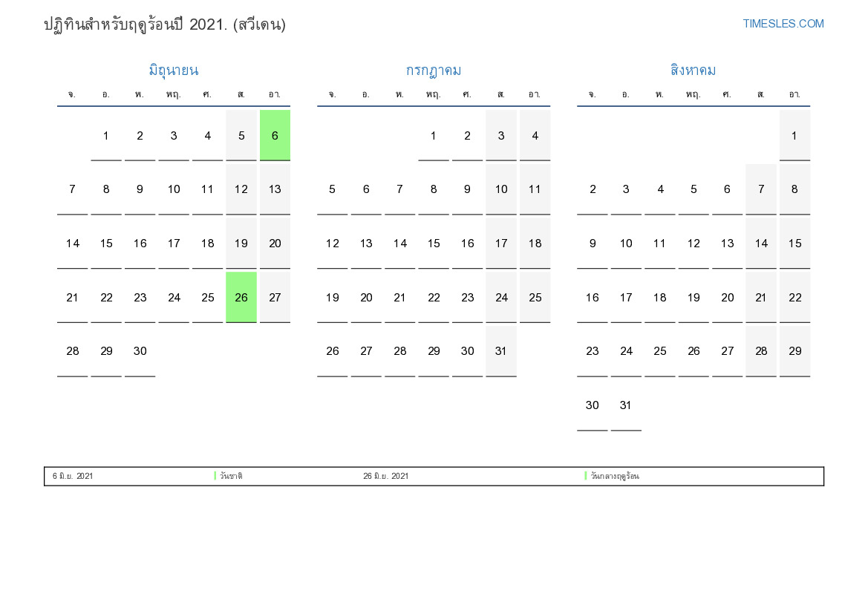Click August 1 Sunday cell

794,135
